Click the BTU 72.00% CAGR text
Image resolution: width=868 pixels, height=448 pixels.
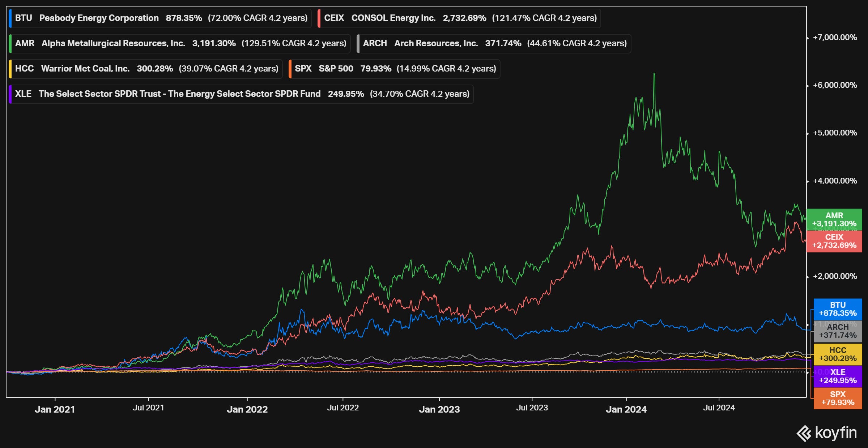[258, 18]
